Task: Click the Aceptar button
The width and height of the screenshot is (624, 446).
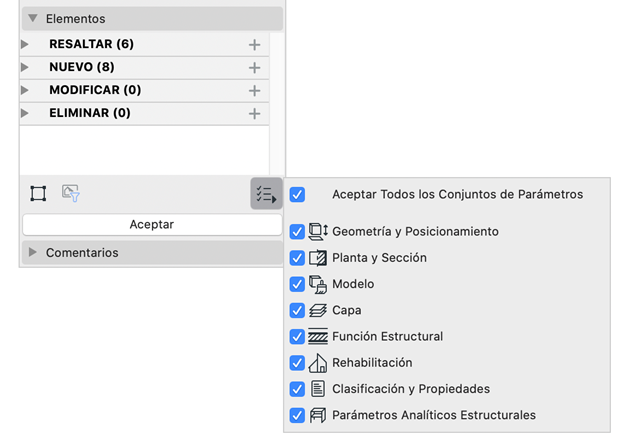Action: [x=152, y=224]
